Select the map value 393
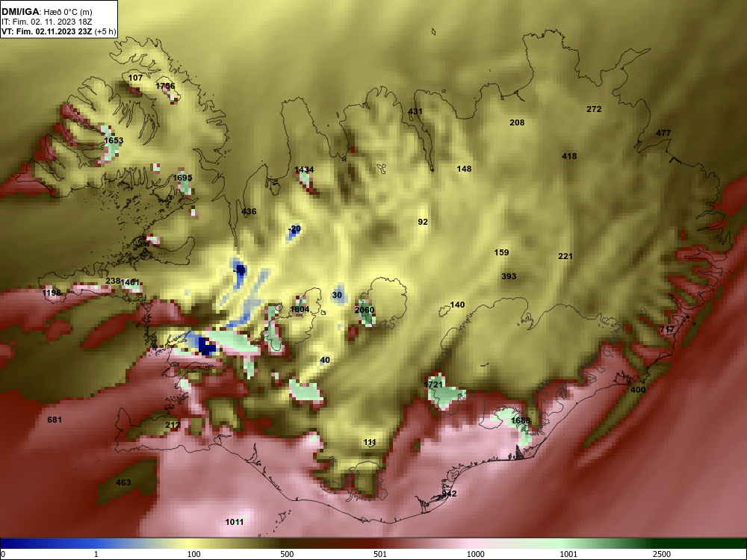747x560 pixels. [509, 276]
